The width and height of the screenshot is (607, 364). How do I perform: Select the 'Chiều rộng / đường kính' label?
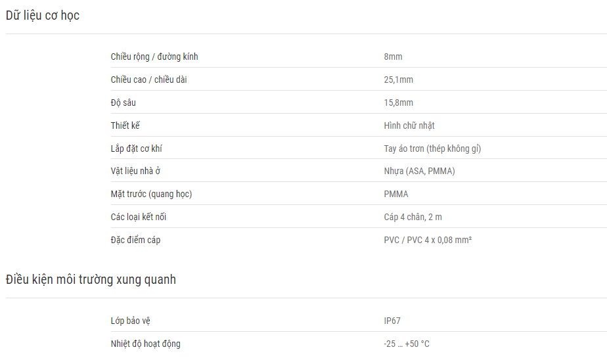coord(154,57)
